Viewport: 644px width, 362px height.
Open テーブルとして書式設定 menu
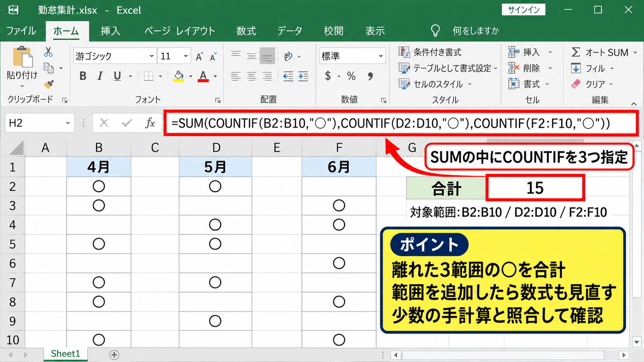pyautogui.click(x=448, y=68)
